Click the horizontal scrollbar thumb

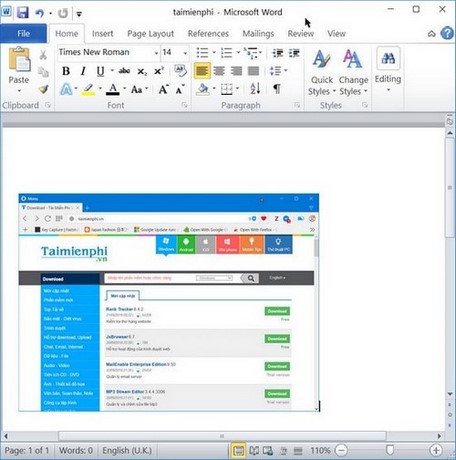(x=222, y=436)
